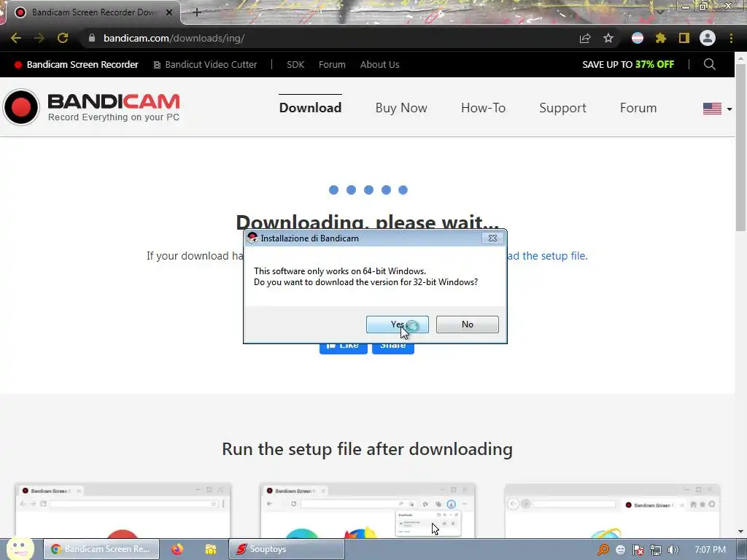Click the share page icon in address bar

[585, 38]
